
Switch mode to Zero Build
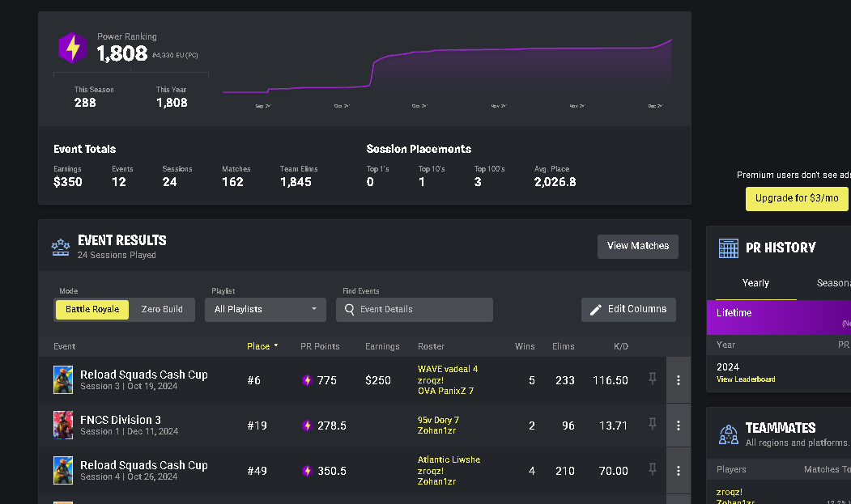[162, 309]
